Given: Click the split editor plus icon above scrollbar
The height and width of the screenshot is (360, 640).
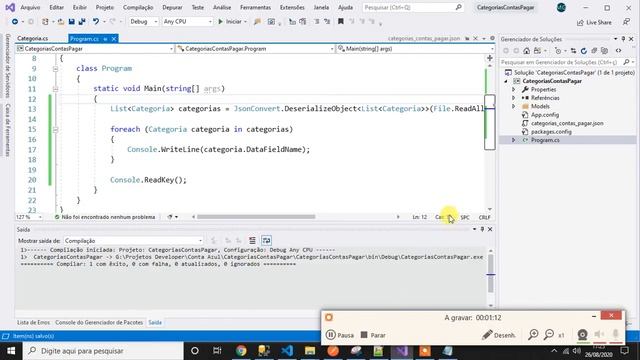Looking at the screenshot, I should click(x=490, y=58).
